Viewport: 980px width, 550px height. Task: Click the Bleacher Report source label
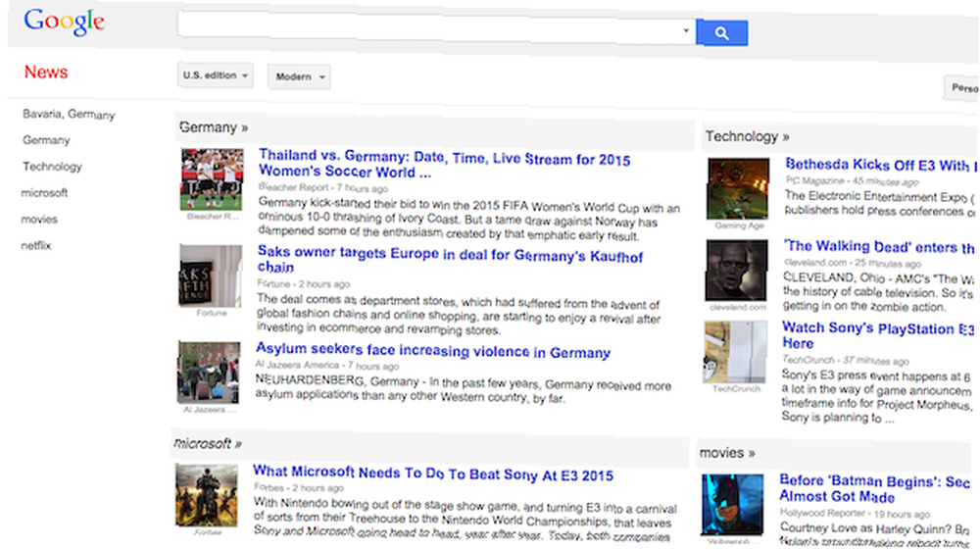(x=294, y=187)
